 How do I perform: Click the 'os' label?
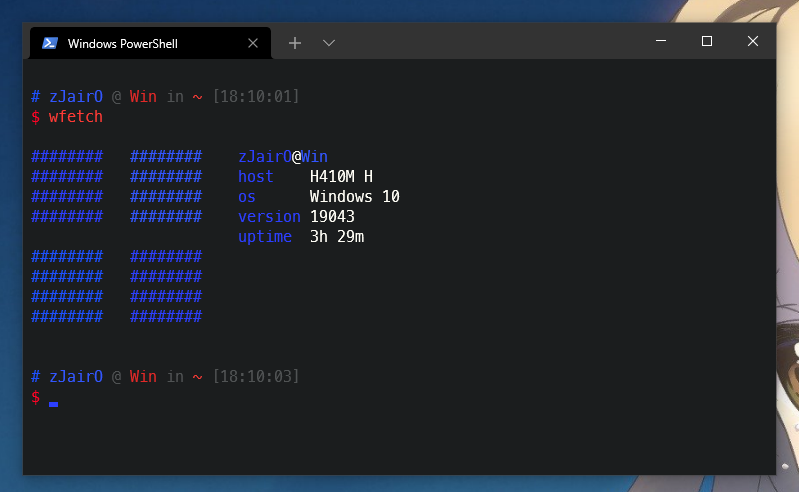(x=247, y=197)
